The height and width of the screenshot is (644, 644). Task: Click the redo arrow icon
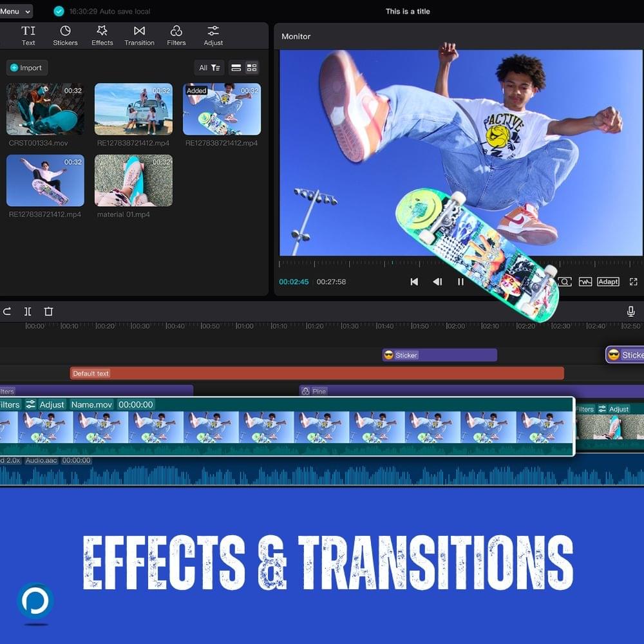tap(7, 312)
